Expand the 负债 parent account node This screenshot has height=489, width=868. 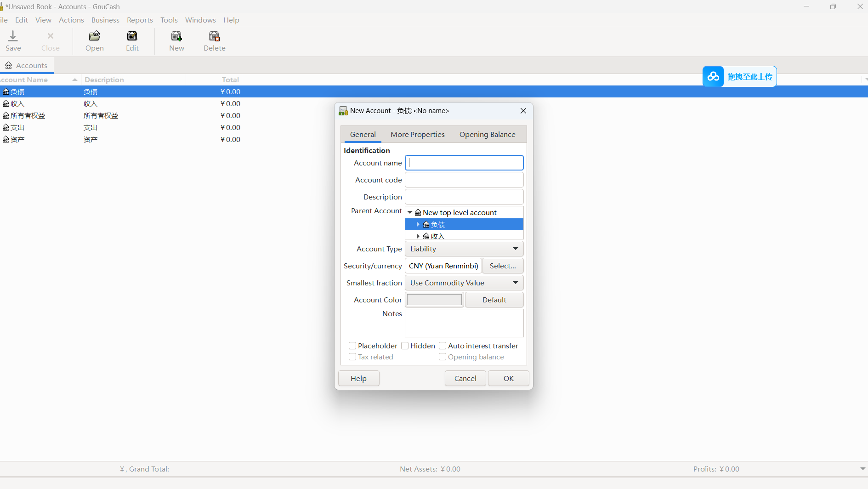[x=418, y=224]
